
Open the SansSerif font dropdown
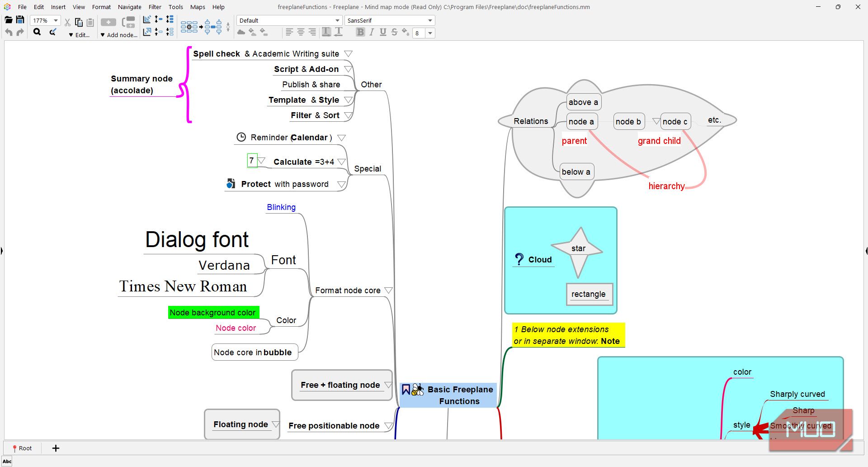coord(429,21)
